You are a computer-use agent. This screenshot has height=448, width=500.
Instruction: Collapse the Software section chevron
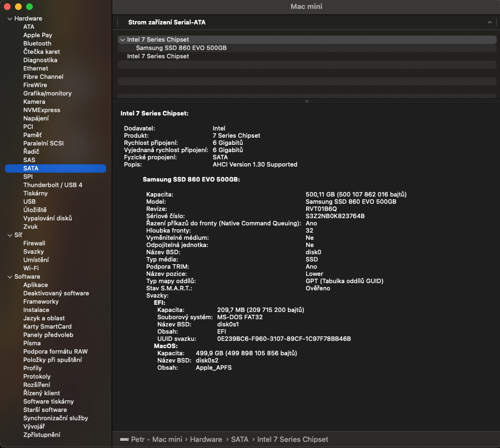[9, 277]
